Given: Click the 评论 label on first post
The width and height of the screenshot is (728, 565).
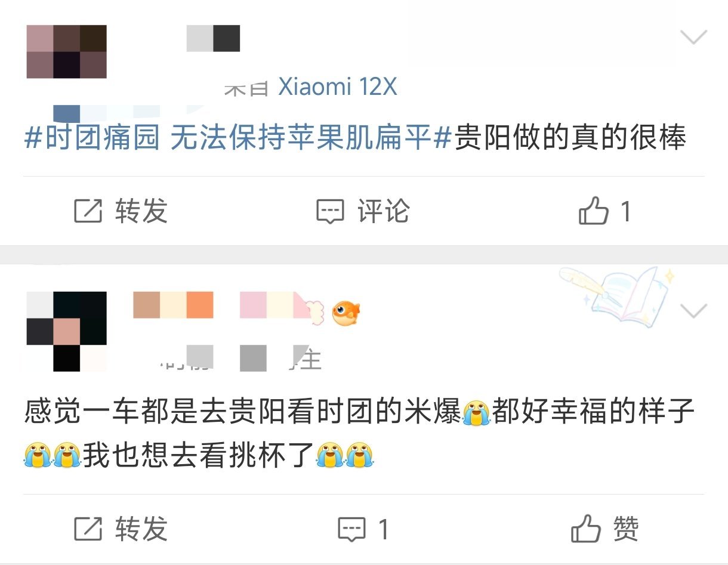Looking at the screenshot, I should [383, 212].
